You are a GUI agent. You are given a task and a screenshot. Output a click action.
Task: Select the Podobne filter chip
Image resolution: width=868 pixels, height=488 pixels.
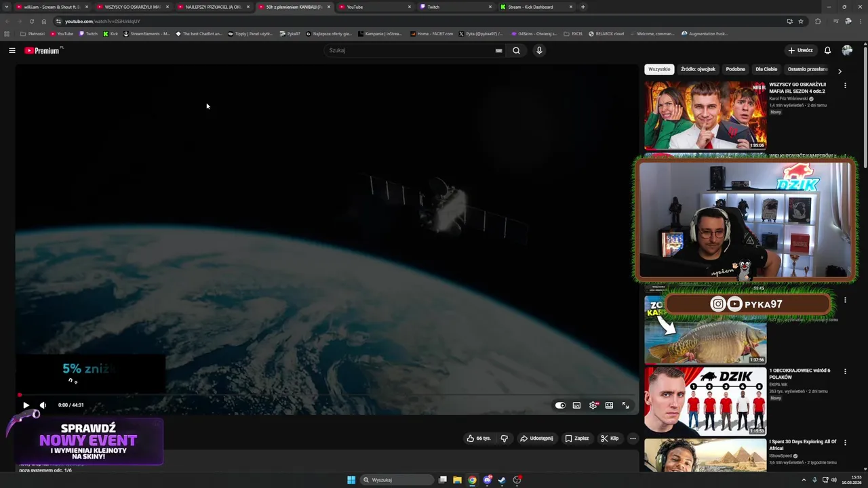click(735, 69)
